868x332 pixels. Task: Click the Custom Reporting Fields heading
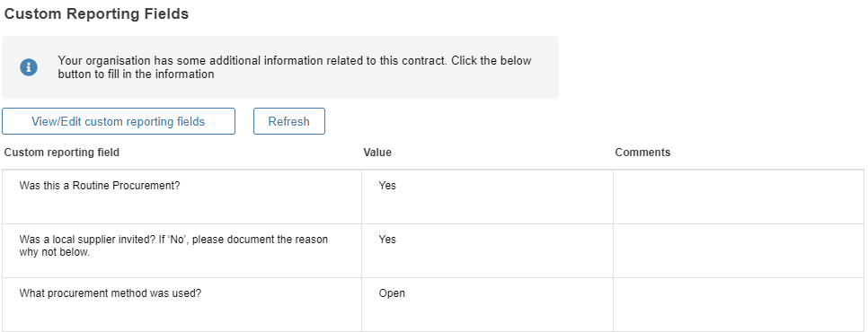(x=96, y=14)
